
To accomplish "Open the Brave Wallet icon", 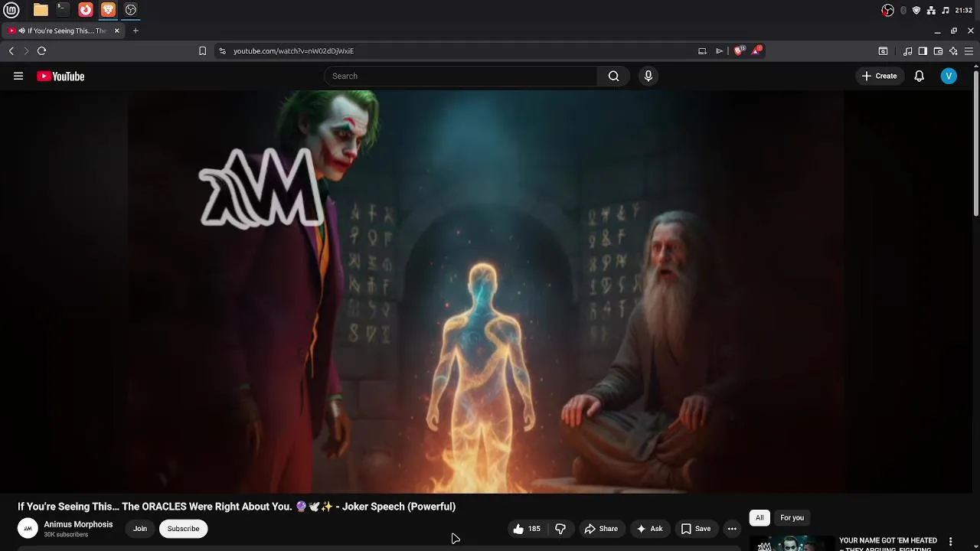I will coord(938,51).
